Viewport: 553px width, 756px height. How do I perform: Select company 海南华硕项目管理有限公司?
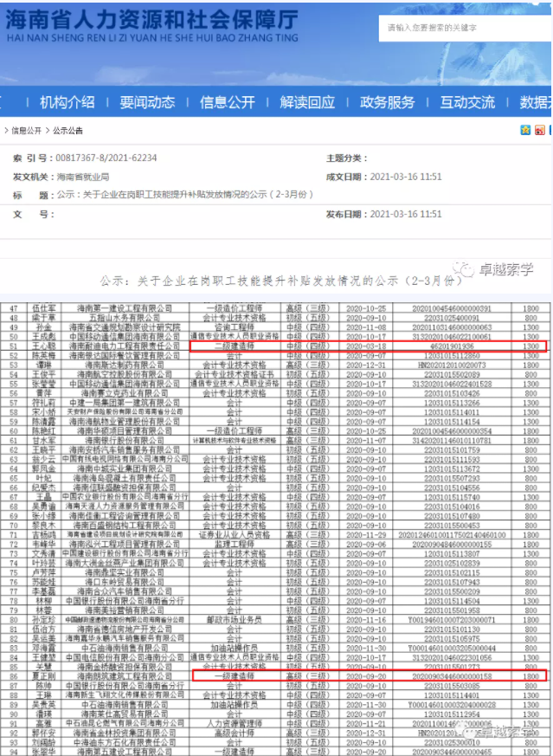(x=125, y=431)
